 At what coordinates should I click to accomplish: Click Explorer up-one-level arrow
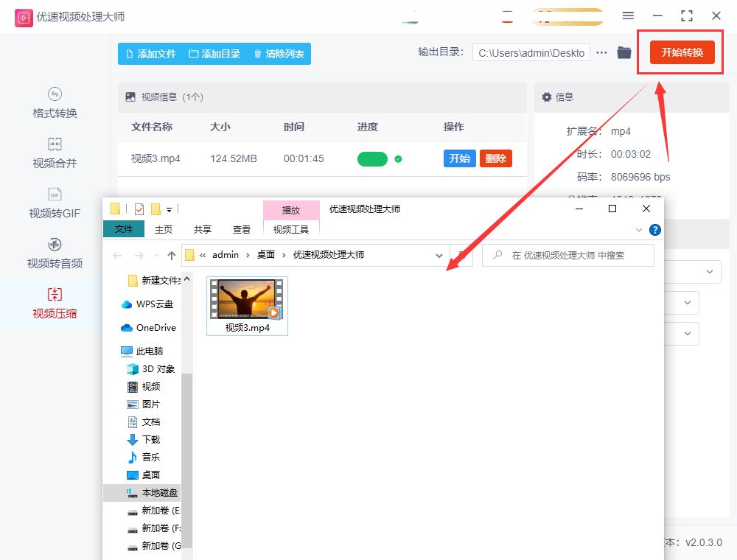pos(172,256)
